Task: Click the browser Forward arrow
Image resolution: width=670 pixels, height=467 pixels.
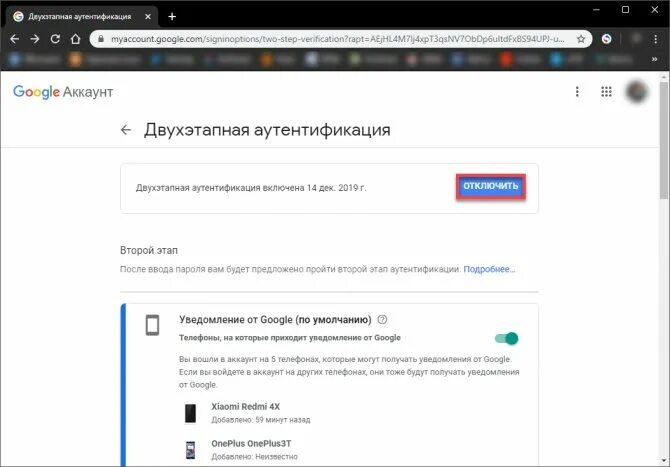Action: 35,39
